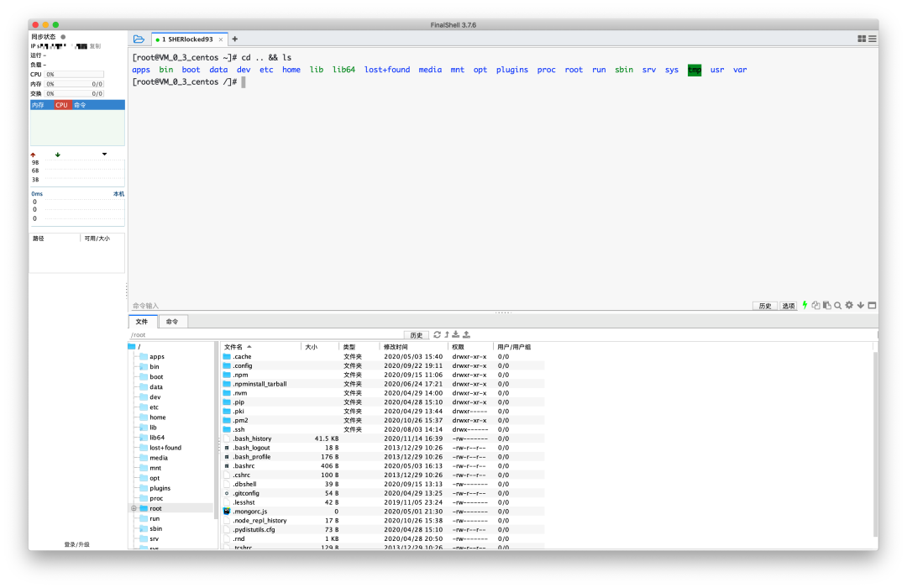Open the grid layout view icon
Image resolution: width=907 pixels, height=588 pixels.
(862, 39)
